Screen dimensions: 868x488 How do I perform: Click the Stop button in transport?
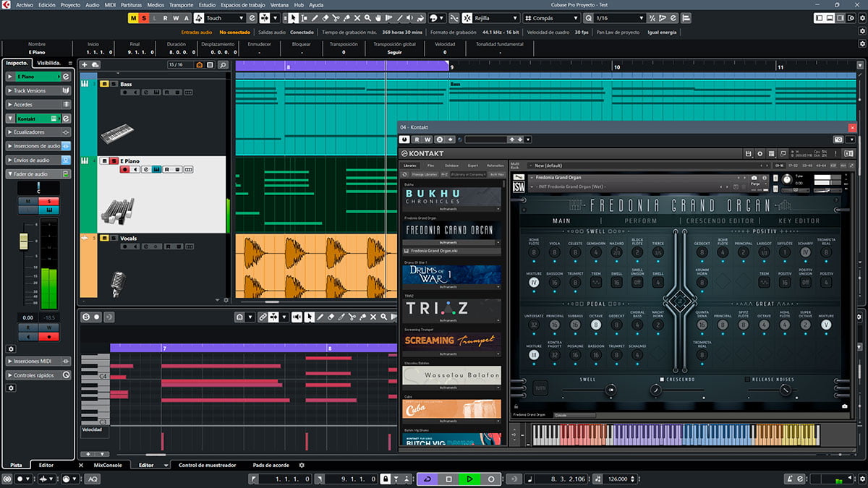point(448,479)
